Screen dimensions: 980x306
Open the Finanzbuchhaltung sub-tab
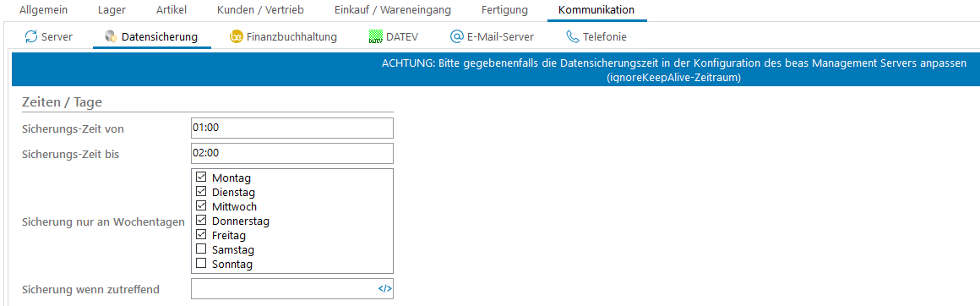[284, 37]
